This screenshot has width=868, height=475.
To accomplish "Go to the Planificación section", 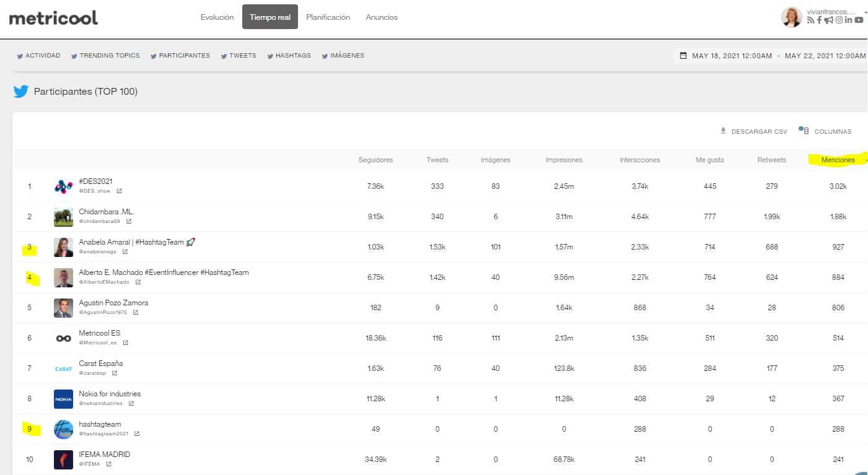I will pos(328,17).
